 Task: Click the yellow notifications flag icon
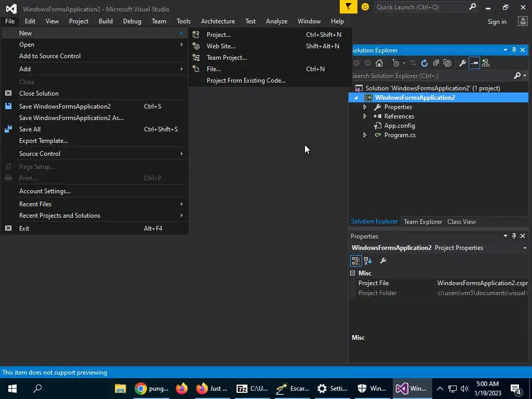click(349, 7)
